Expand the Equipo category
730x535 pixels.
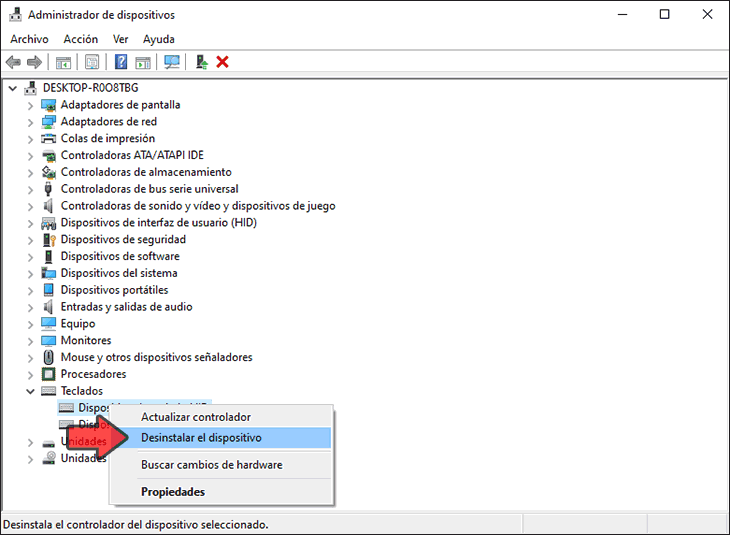click(x=30, y=324)
